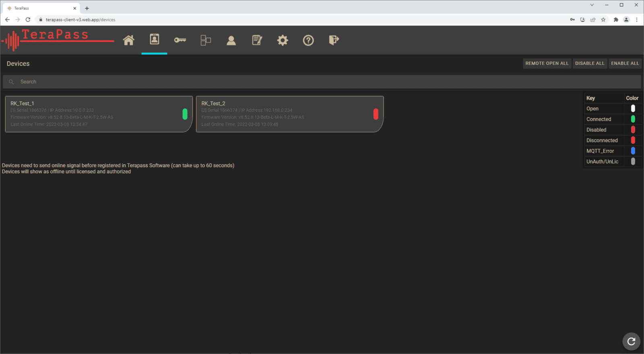Click Remote Open All button
Image resolution: width=644 pixels, height=354 pixels.
click(x=547, y=63)
